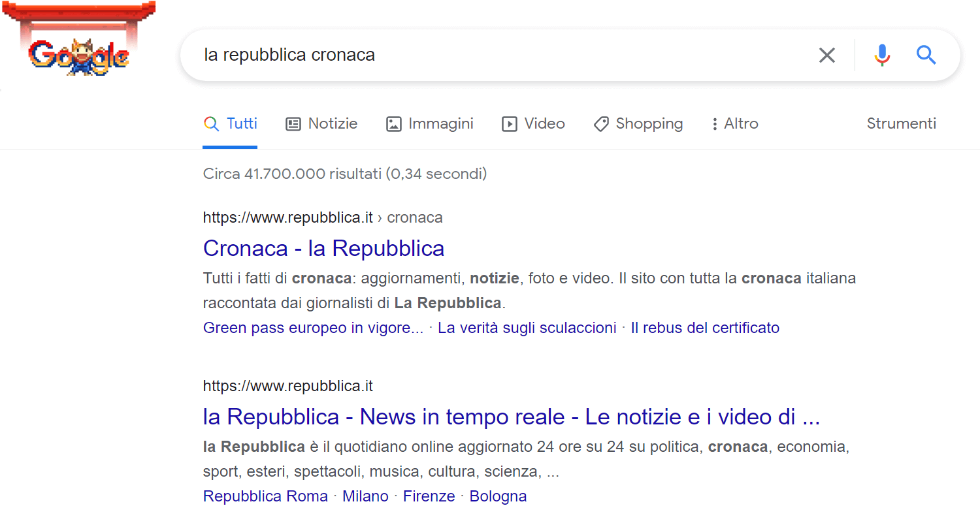Expand the Altro menu
This screenshot has width=980, height=523.
click(734, 124)
